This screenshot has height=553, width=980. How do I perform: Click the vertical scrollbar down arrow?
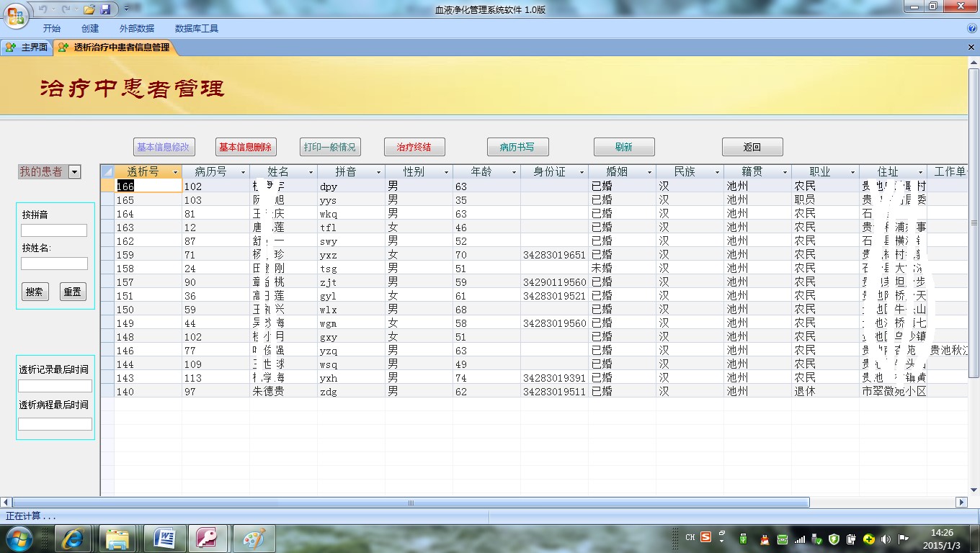click(974, 490)
